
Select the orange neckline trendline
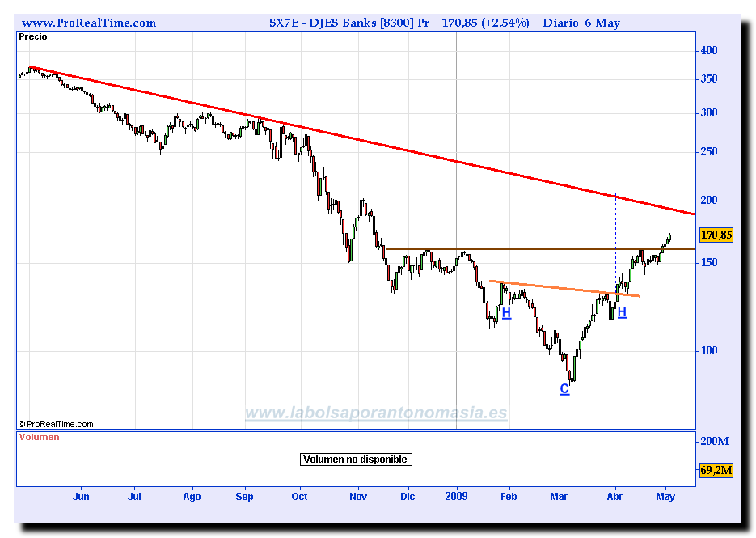point(564,289)
